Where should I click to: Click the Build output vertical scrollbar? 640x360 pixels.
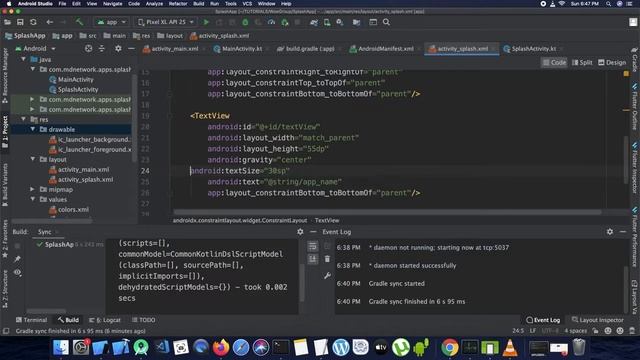coord(302,282)
